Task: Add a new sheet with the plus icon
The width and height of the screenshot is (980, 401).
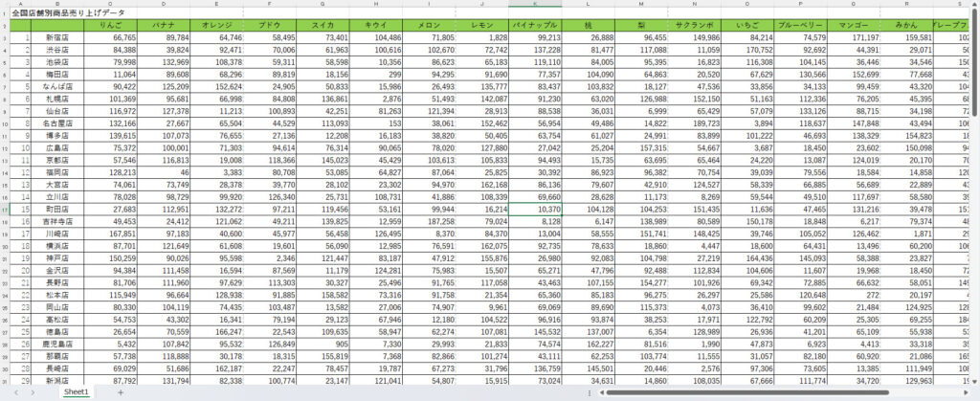Action: pos(121,392)
